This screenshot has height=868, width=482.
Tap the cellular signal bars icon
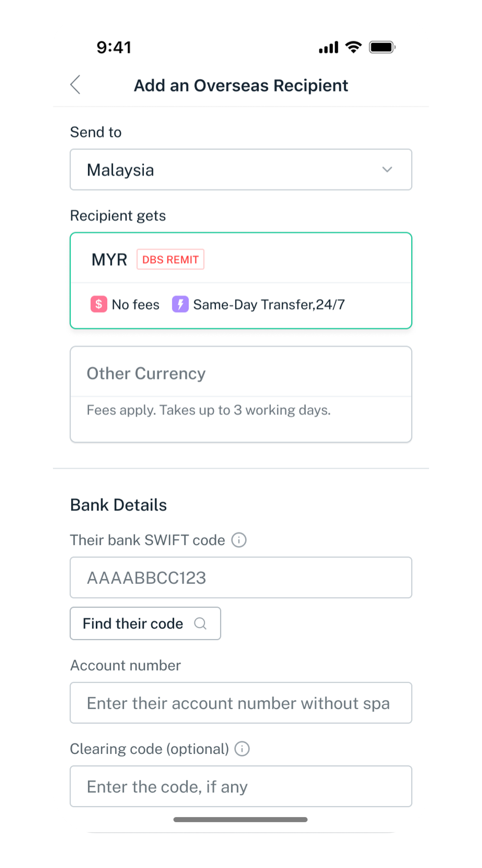329,47
